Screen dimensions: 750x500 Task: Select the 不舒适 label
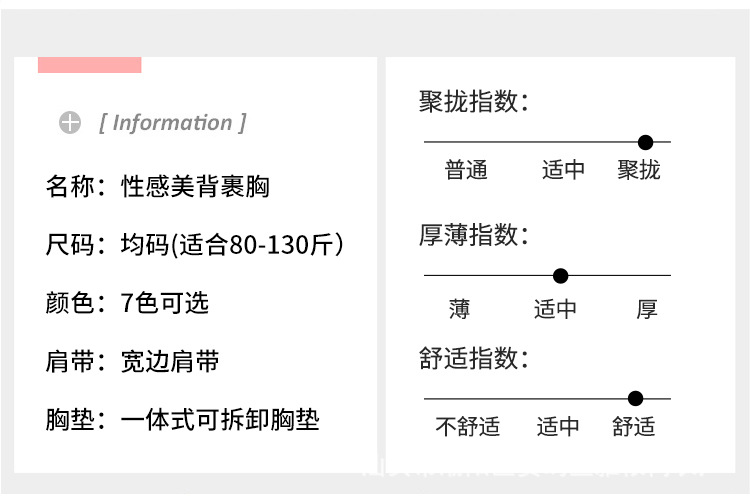pos(467,426)
